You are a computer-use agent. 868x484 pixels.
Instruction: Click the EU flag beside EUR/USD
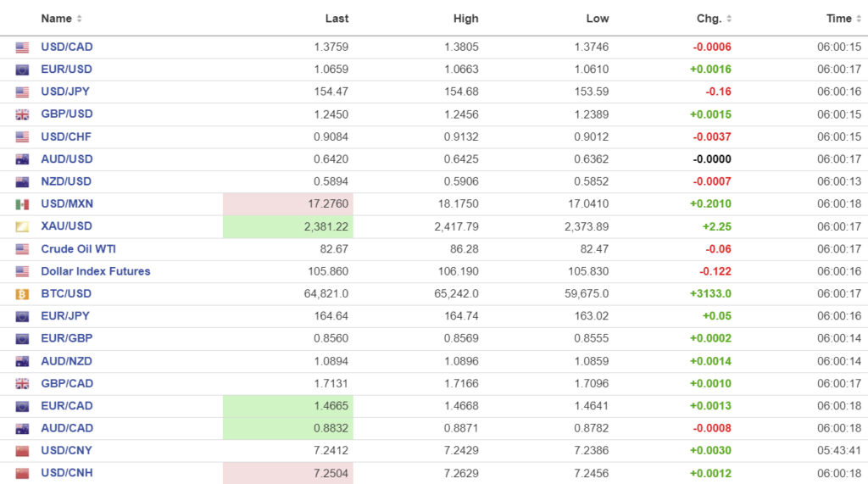tap(22, 70)
